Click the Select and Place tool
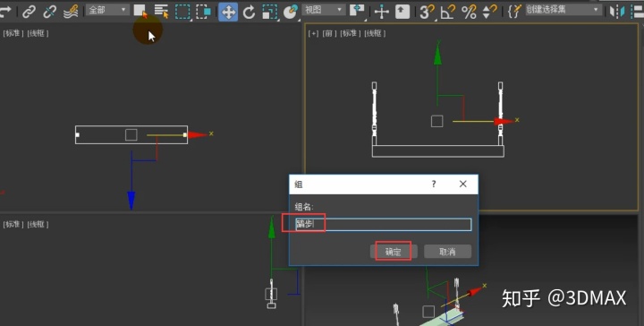Viewport: 644px width, 326px height. point(291,12)
